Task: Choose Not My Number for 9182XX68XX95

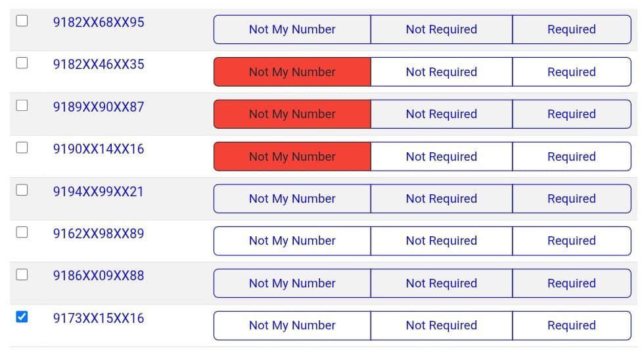Action: click(292, 30)
